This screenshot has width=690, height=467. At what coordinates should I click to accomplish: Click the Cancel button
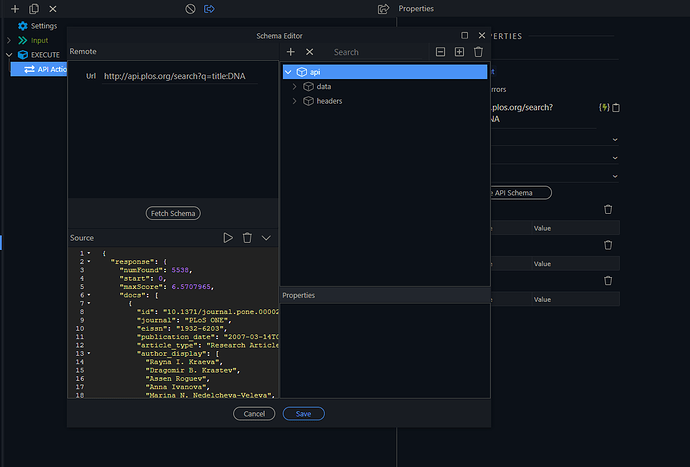point(254,414)
